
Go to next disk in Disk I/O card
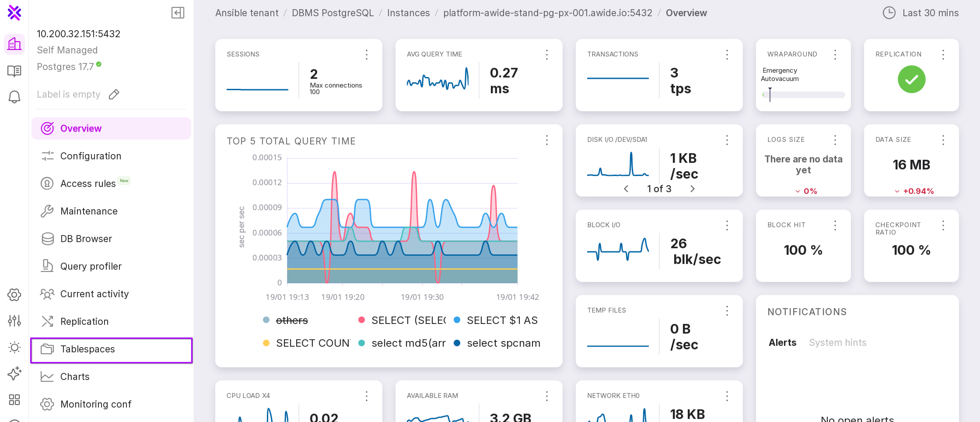[692, 189]
